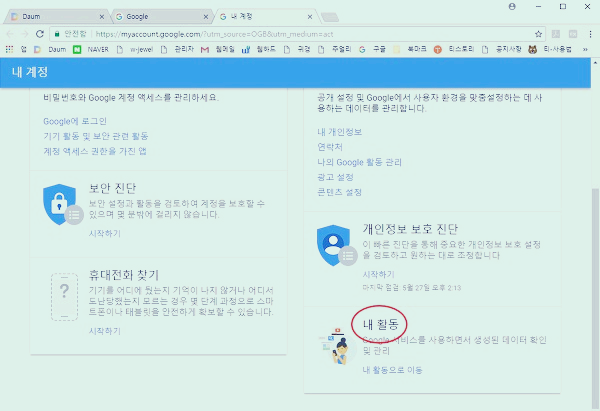The width and height of the screenshot is (600, 411).
Task: Click the back navigation arrow
Action: (10, 34)
